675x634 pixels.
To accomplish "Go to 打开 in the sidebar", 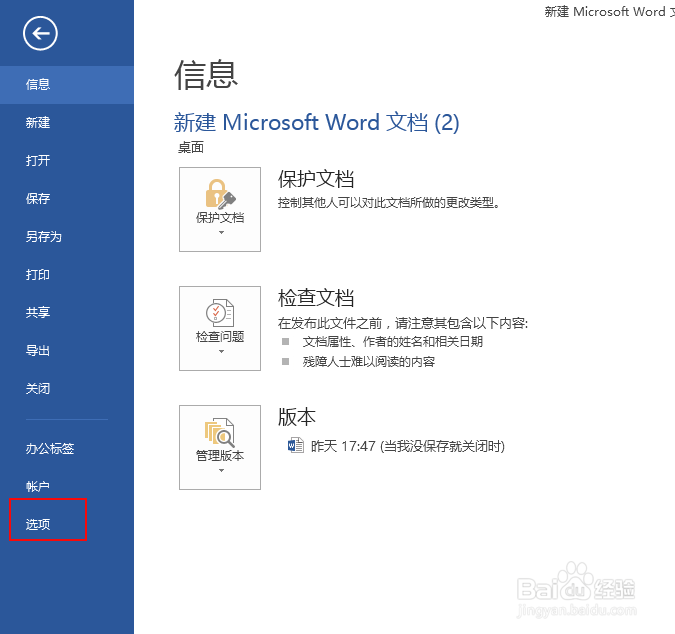I will tap(67, 161).
